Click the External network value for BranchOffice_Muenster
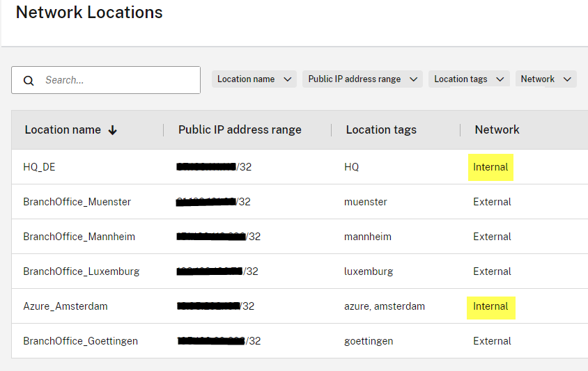The height and width of the screenshot is (371, 588). [492, 202]
